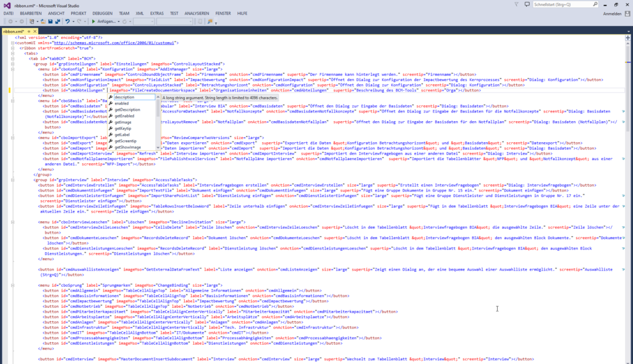This screenshot has width=633, height=364.
Task: Click the Open File folder icon
Action: (x=42, y=22)
